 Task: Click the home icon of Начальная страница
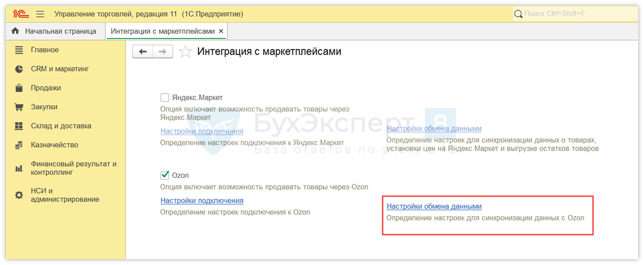pos(16,31)
